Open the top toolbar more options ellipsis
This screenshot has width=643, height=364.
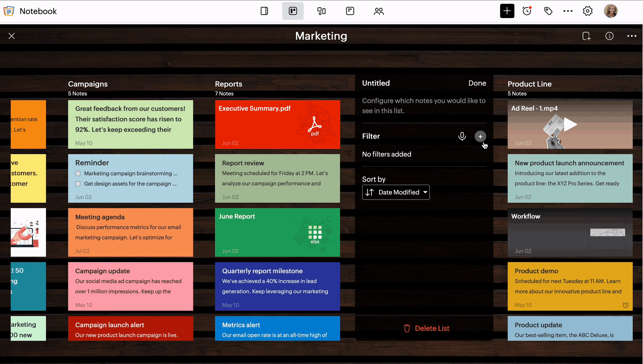point(568,11)
